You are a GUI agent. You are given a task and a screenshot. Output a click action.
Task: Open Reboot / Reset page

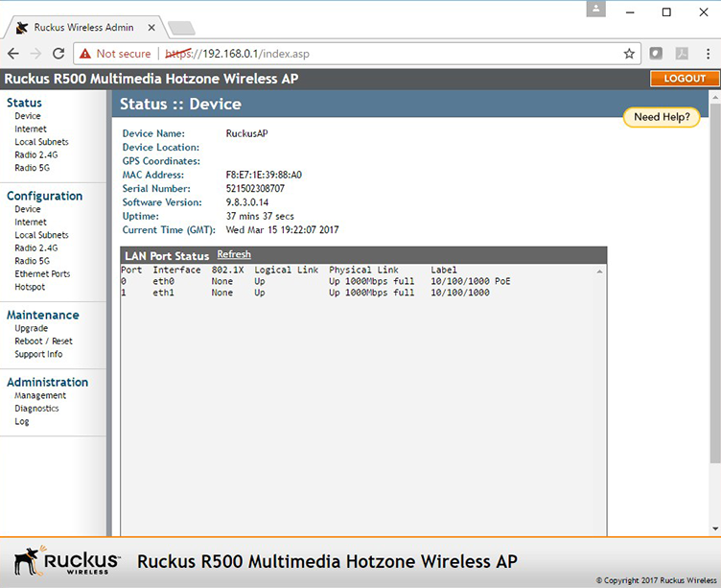[43, 341]
